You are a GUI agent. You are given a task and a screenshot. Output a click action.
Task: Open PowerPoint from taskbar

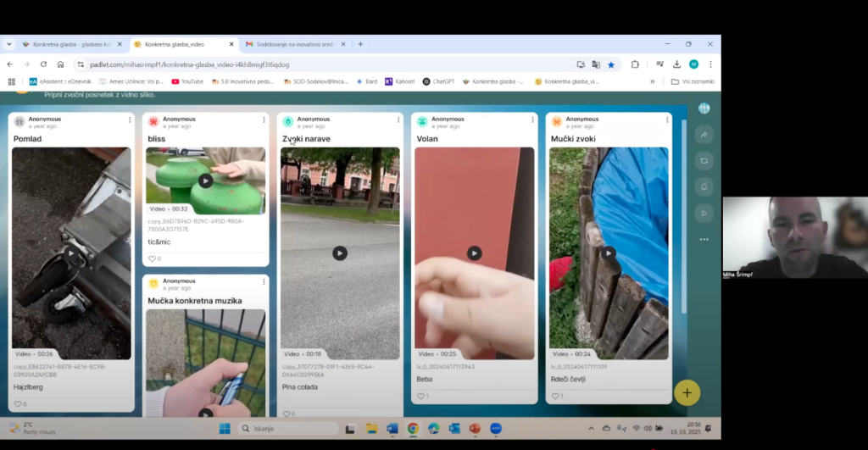(475, 429)
